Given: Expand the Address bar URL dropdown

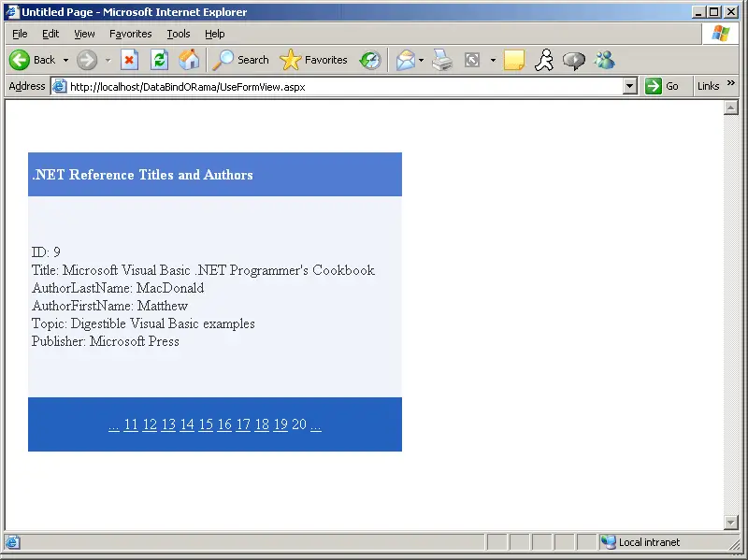Looking at the screenshot, I should (629, 86).
